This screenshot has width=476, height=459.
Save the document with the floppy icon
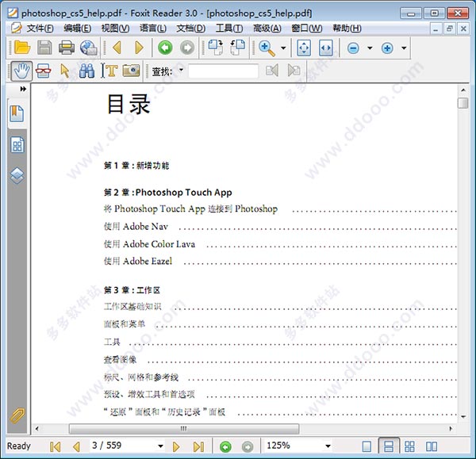coord(44,48)
